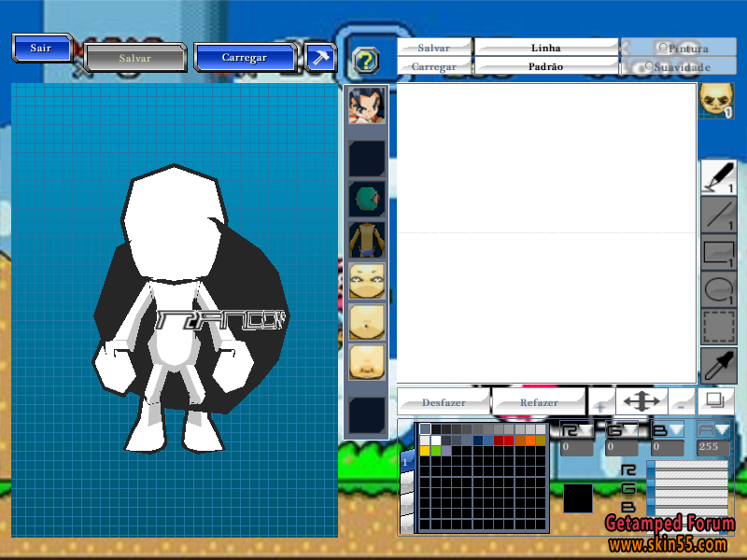
Task: Click the Sair exit button
Action: (x=42, y=48)
